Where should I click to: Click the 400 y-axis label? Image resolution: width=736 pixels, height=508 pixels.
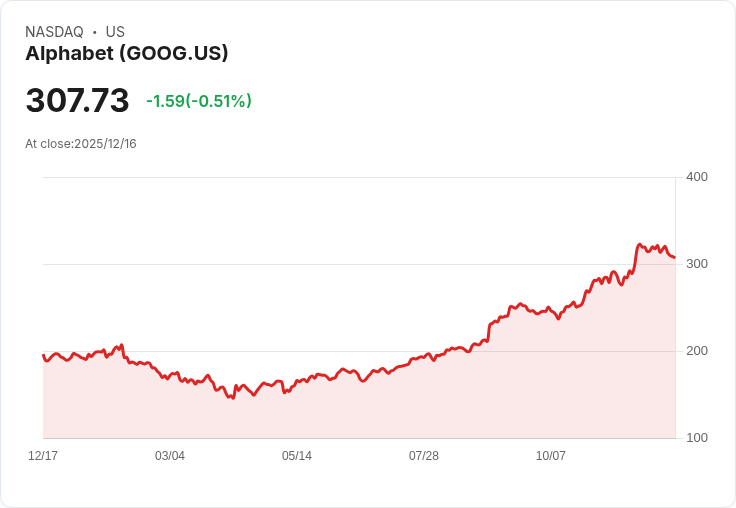click(x=696, y=177)
